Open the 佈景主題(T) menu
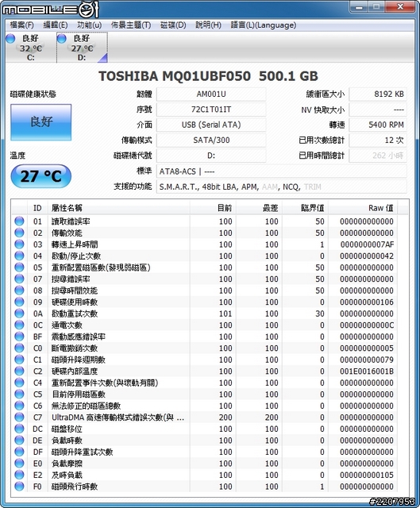The image size is (420, 508). [x=131, y=25]
